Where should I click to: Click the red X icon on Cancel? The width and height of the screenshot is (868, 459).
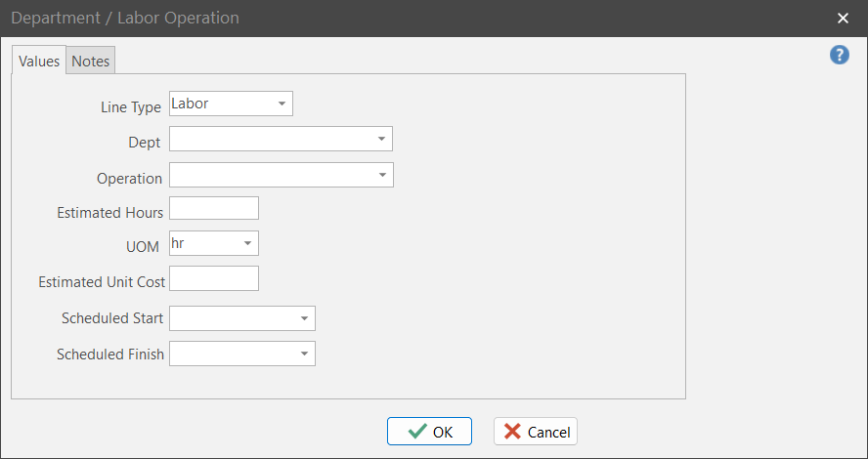pyautogui.click(x=512, y=432)
